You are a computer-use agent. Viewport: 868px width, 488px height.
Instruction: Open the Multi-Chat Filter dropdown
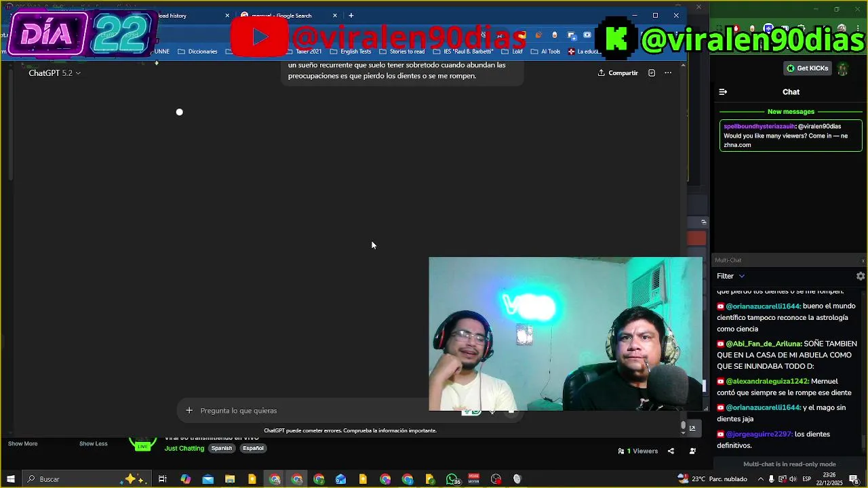(x=730, y=276)
